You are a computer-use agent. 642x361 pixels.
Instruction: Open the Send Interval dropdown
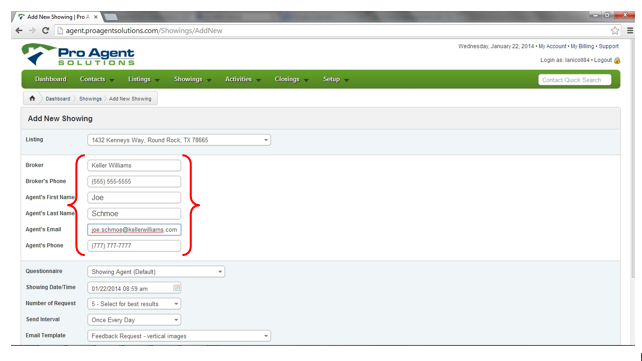pos(134,320)
